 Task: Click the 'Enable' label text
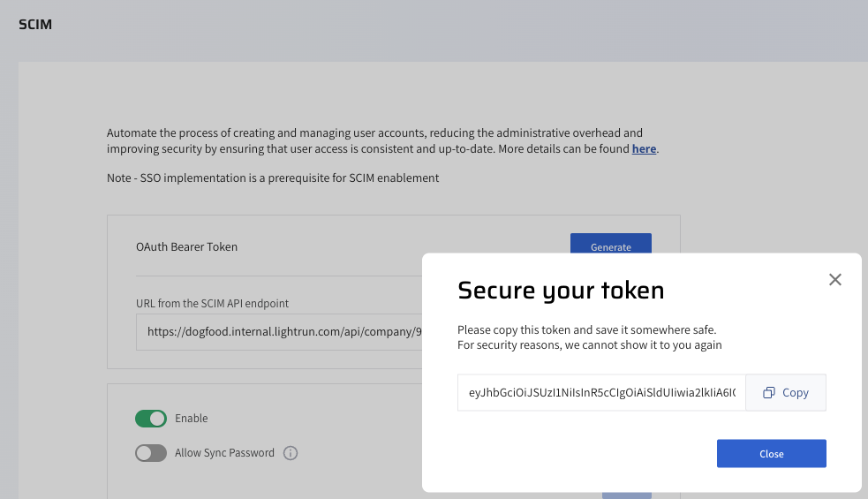click(x=192, y=419)
